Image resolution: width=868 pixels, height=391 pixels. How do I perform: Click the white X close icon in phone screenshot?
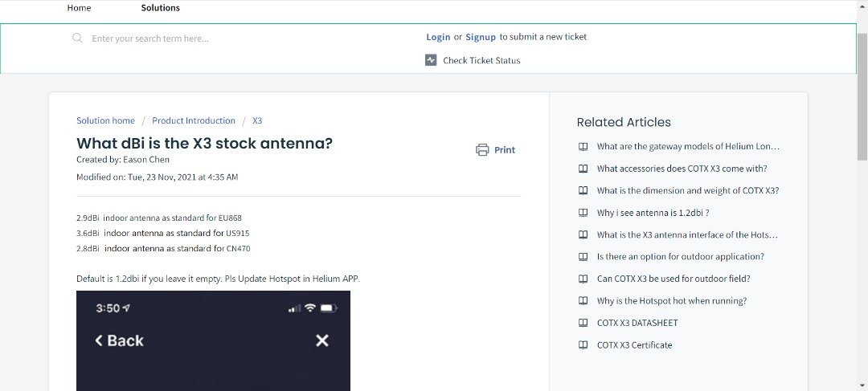(322, 340)
